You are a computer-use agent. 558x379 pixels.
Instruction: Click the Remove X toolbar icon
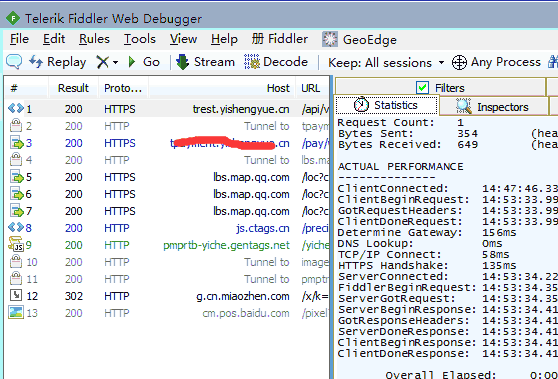coord(102,62)
